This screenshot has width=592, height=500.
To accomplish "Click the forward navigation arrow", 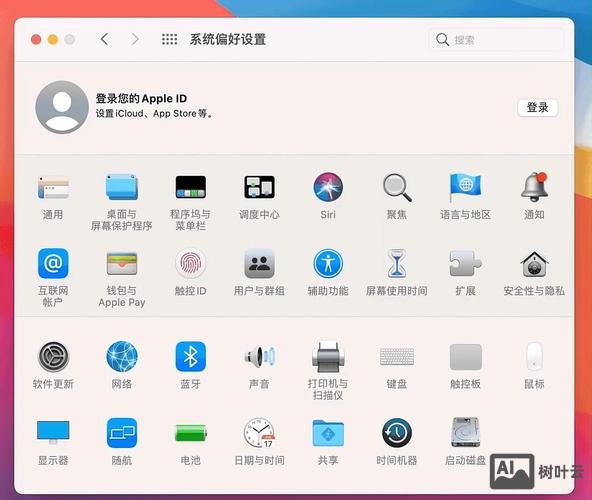I will pos(135,39).
